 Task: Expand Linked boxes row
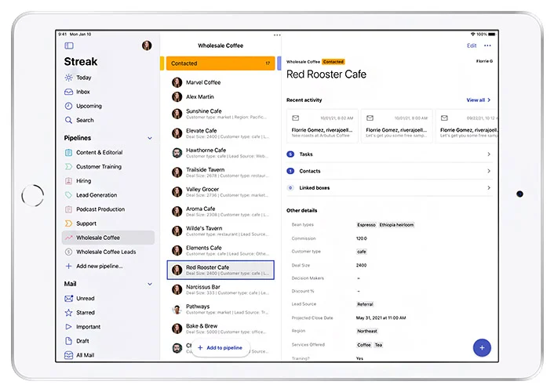389,188
